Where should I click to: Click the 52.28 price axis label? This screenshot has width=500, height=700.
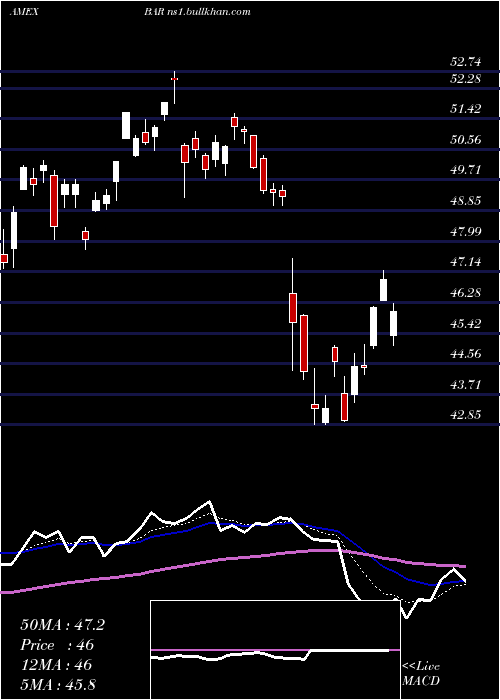pos(466,79)
